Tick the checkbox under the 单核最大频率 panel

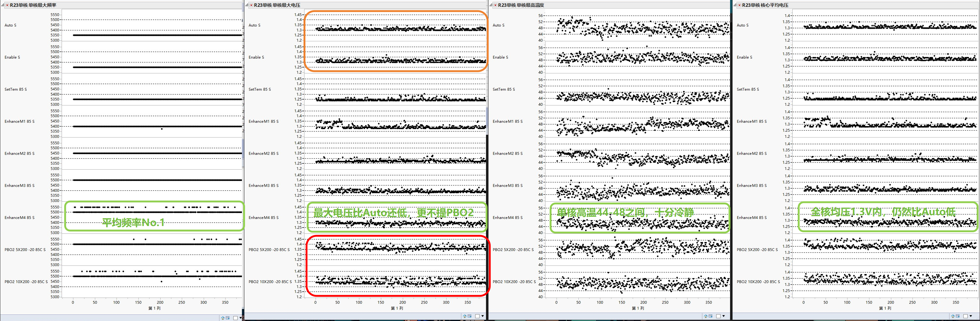click(x=235, y=318)
